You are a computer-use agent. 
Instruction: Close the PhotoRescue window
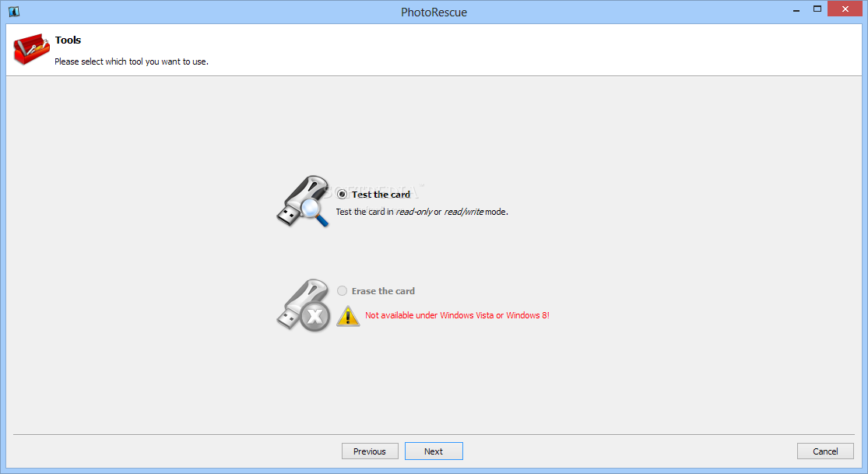tap(845, 9)
